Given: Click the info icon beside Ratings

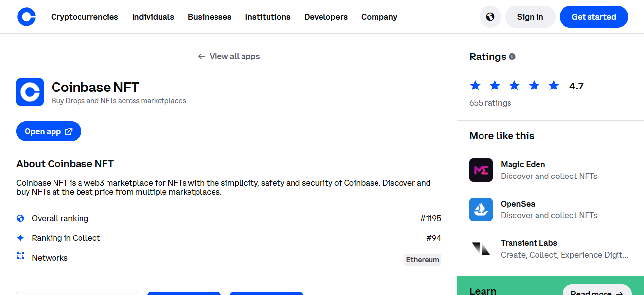Looking at the screenshot, I should pyautogui.click(x=512, y=56).
